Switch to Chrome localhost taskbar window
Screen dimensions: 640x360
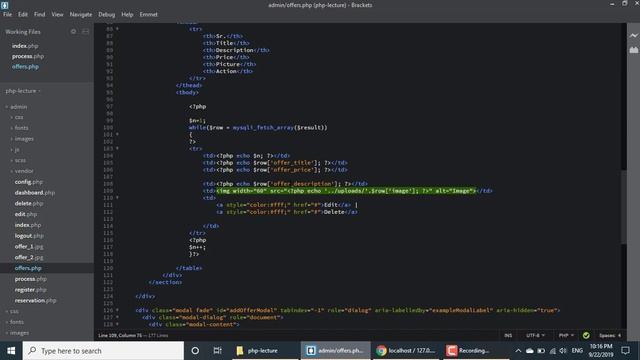click(405, 351)
